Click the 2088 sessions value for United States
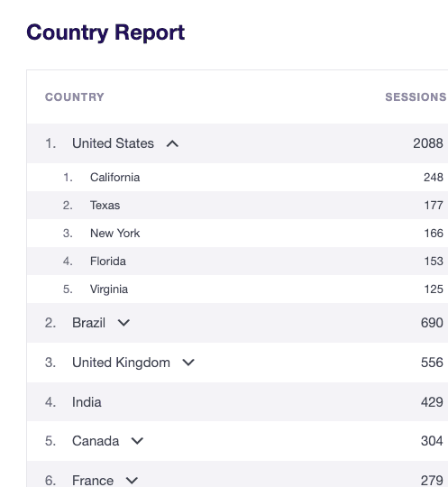The height and width of the screenshot is (487, 448). pos(428,143)
